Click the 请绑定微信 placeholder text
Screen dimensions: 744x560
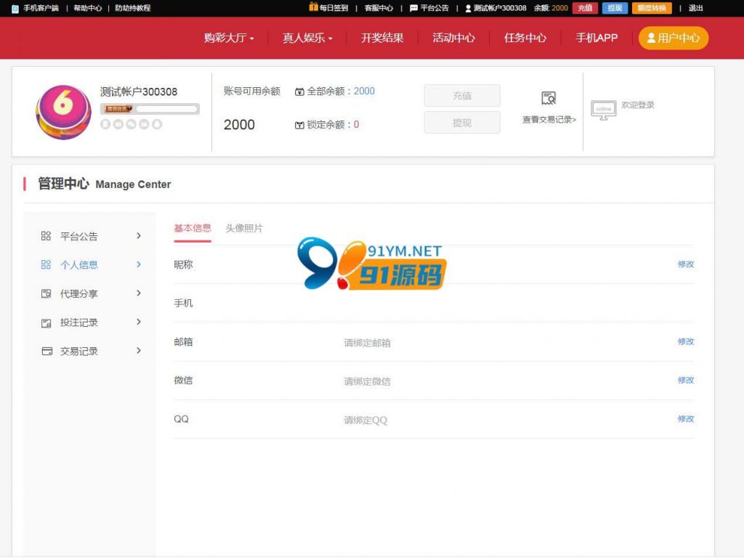pyautogui.click(x=367, y=381)
